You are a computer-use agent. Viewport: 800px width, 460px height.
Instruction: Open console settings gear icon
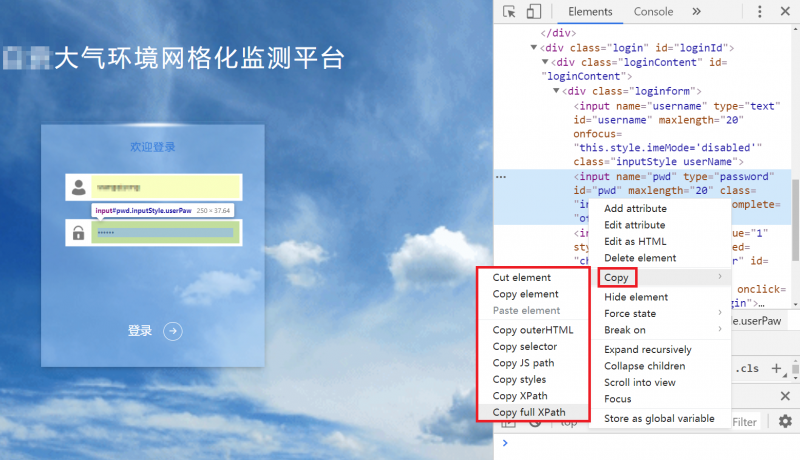tap(785, 422)
